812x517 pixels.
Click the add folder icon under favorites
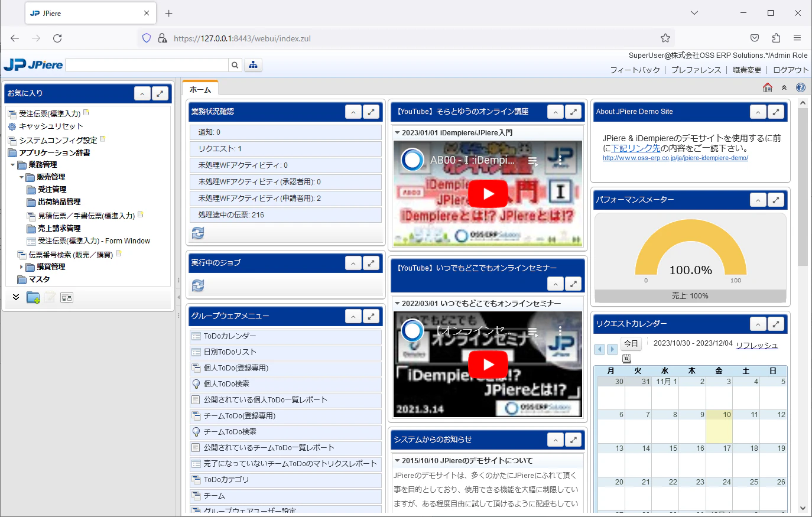(x=33, y=297)
